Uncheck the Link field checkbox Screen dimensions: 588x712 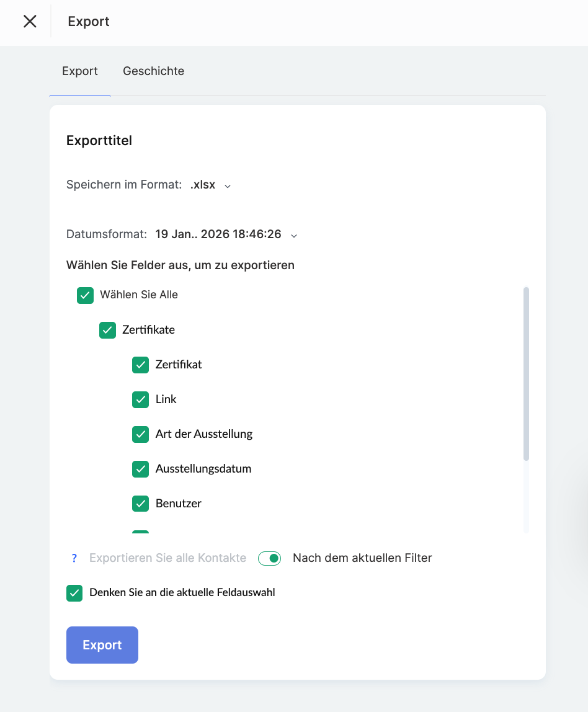point(140,399)
